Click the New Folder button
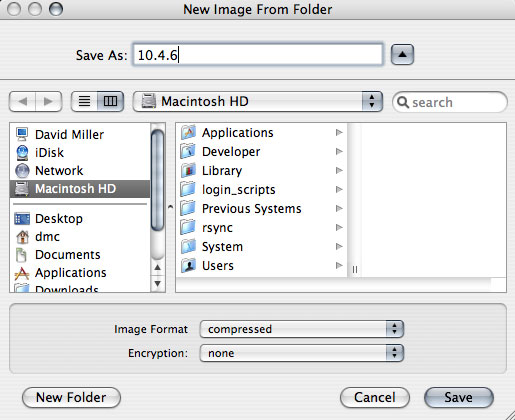The height and width of the screenshot is (420, 515). (x=71, y=397)
